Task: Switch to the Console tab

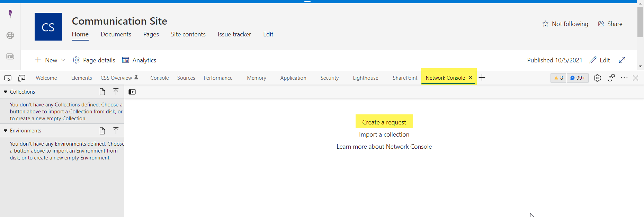Action: point(160,78)
